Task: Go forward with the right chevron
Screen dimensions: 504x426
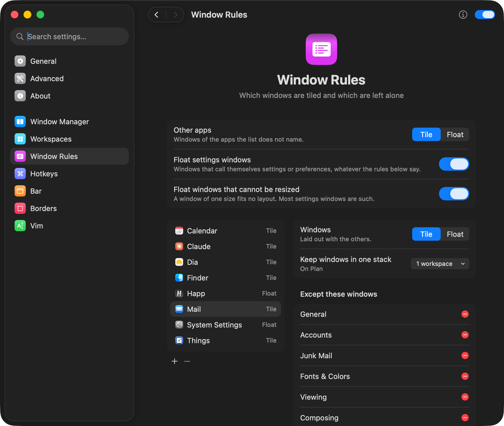Action: pos(176,15)
